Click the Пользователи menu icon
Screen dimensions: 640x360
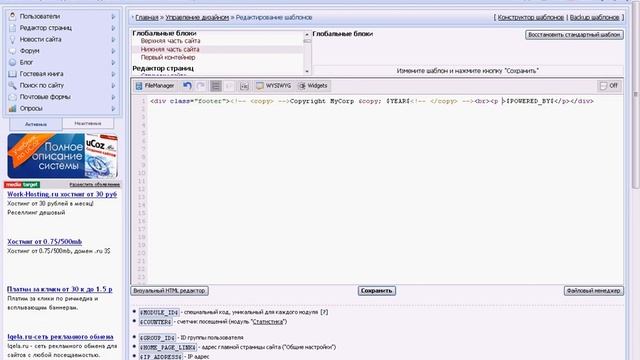pyautogui.click(x=13, y=16)
